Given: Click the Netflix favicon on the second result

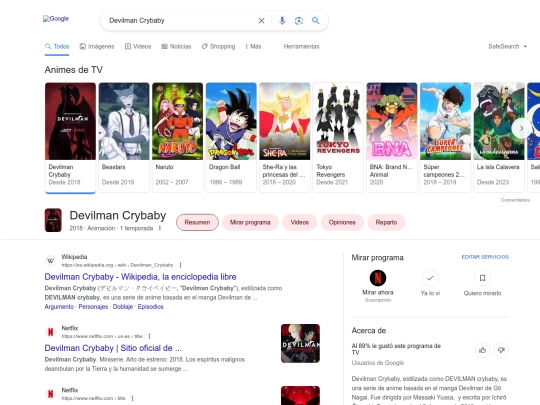Looking at the screenshot, I should pos(51,332).
